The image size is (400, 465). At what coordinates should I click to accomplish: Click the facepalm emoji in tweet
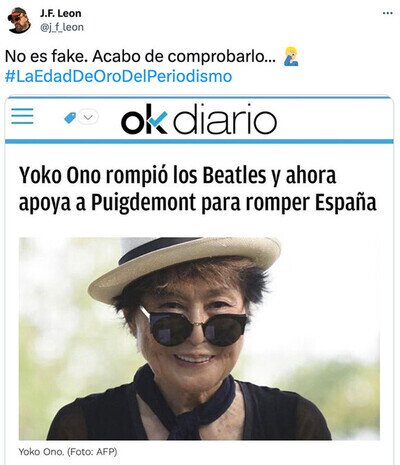[291, 56]
